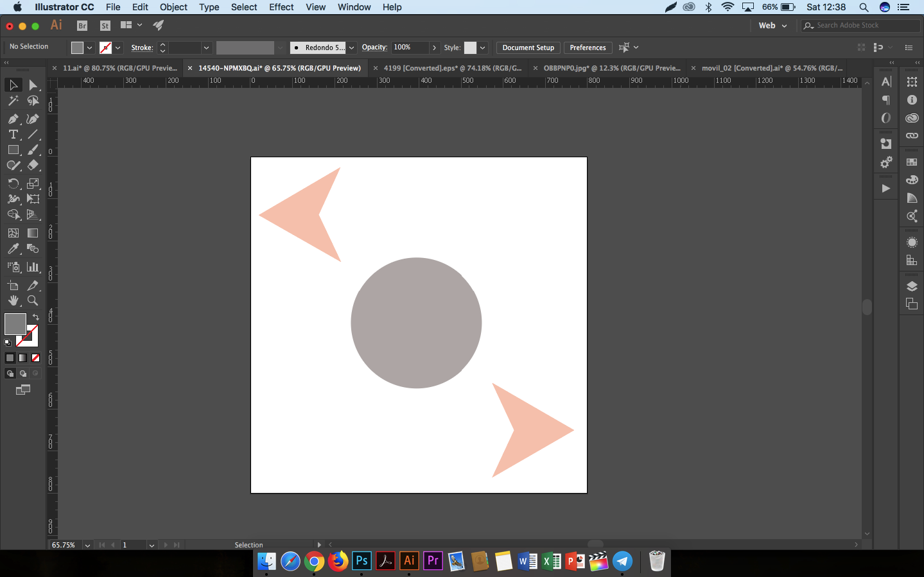Choose the Eraser tool
Screen dimensions: 924x577
point(33,165)
